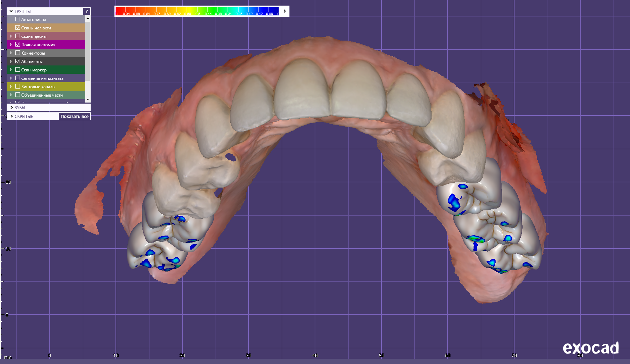Image resolution: width=630 pixels, height=364 pixels.
Task: Select the Абатменты group label
Action: coord(32,62)
